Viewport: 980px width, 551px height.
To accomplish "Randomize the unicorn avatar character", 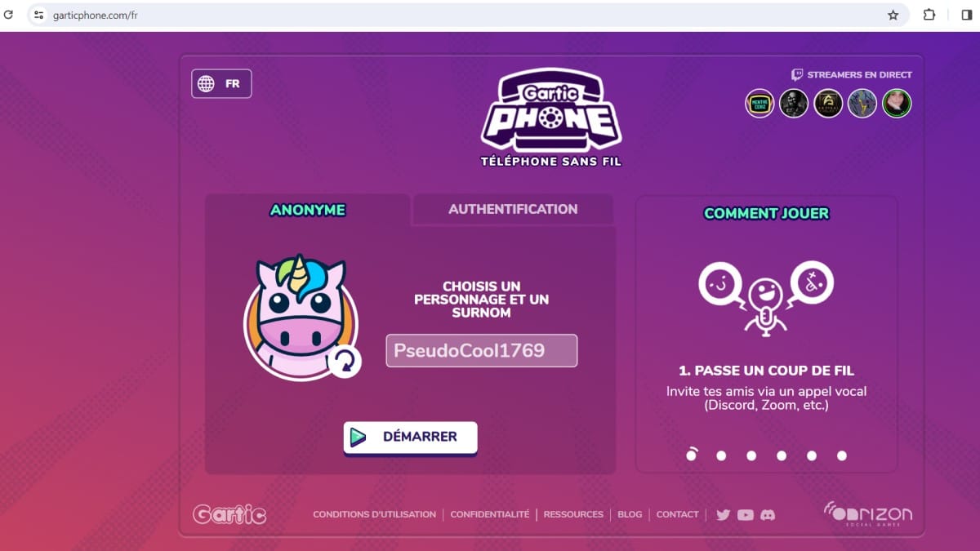I will [345, 360].
